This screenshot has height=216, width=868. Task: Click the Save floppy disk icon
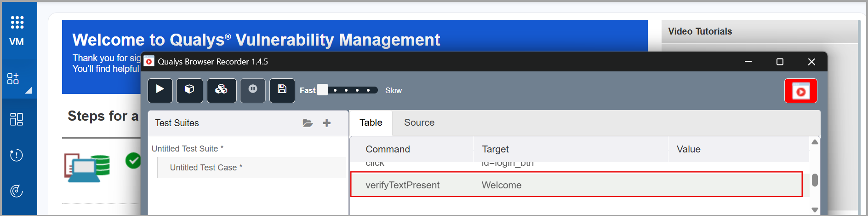(x=282, y=90)
